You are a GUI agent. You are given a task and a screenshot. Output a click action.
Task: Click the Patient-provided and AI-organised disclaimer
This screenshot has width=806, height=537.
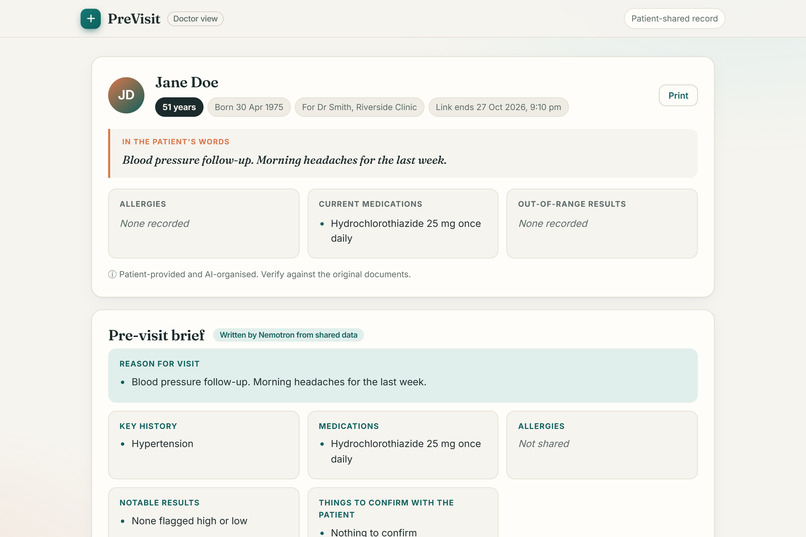(x=265, y=274)
